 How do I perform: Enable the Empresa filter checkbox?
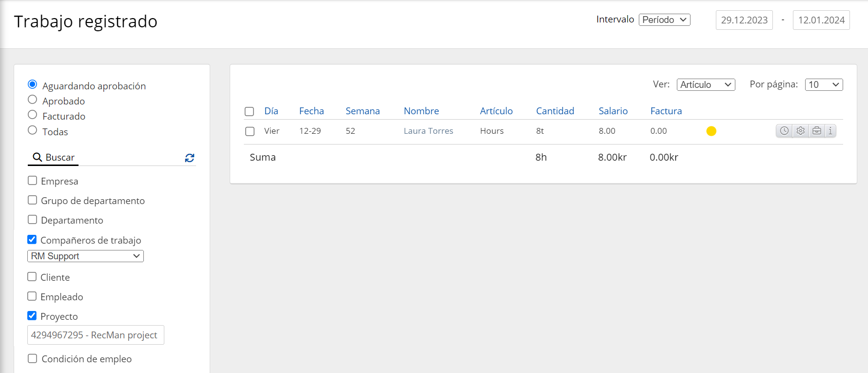click(x=33, y=181)
